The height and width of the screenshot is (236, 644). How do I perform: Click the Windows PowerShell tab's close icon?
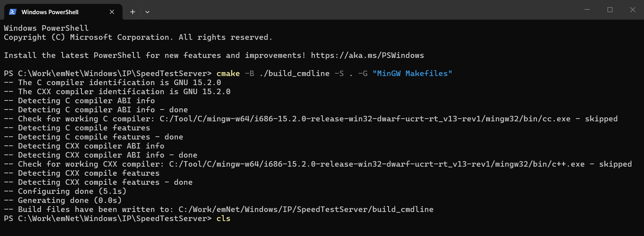point(111,12)
